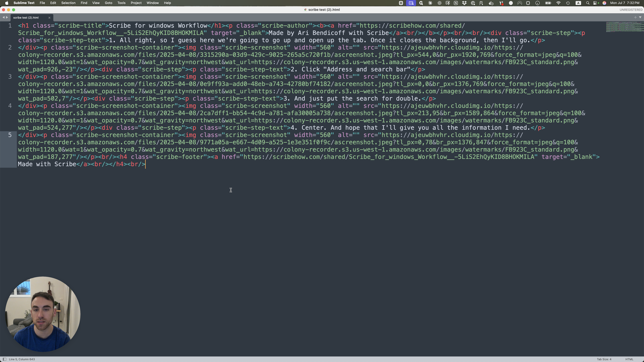The height and width of the screenshot is (362, 644).
Task: Open the Docker whale menu bar icon
Action: coord(491,3)
